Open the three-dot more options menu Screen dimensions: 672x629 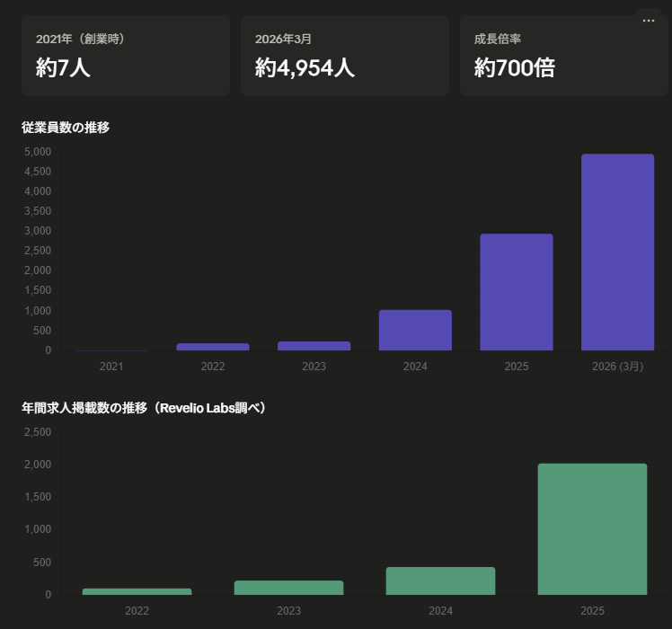click(649, 21)
